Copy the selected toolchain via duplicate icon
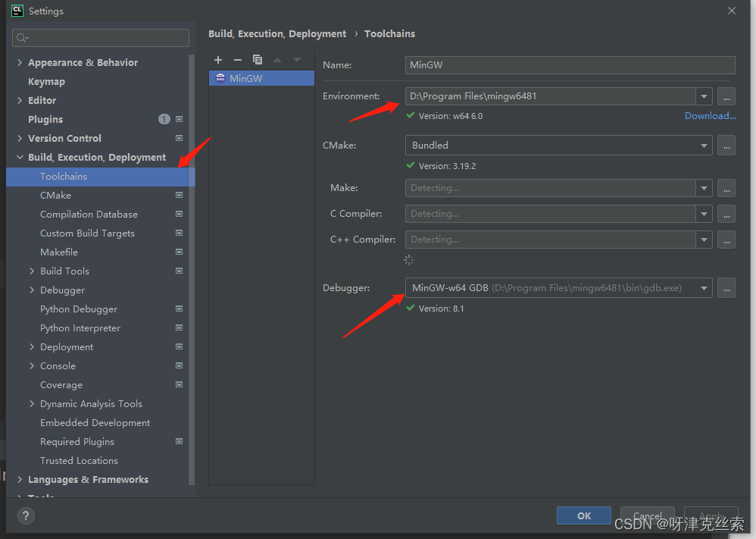Viewport: 756px width, 539px height. pos(258,60)
